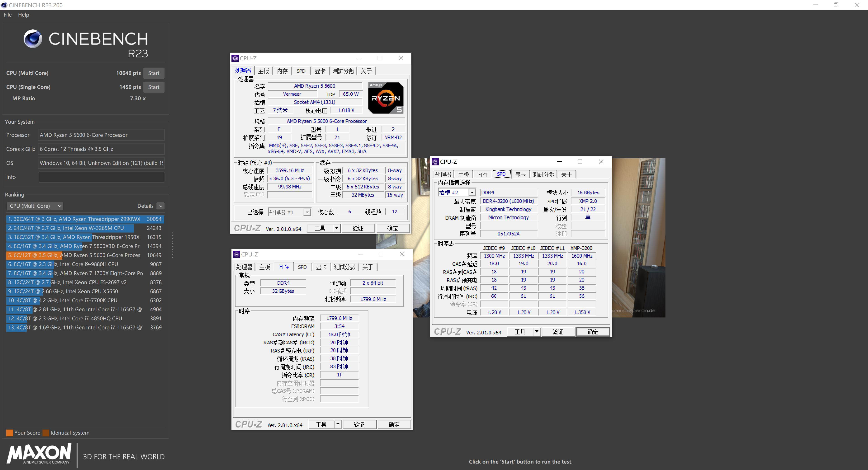Image resolution: width=868 pixels, height=470 pixels.
Task: Click the Cinebench R23 logo sphere icon
Action: click(33, 39)
